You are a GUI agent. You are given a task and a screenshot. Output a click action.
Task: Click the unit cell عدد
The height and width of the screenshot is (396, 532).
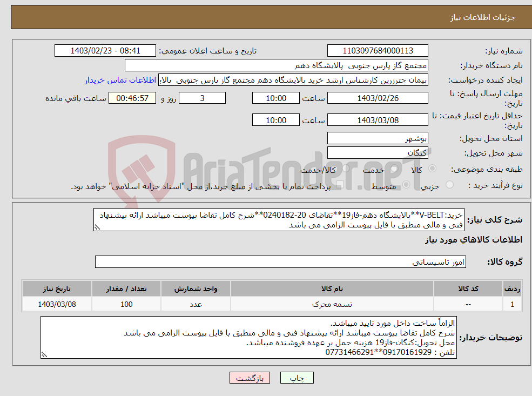[196, 304]
